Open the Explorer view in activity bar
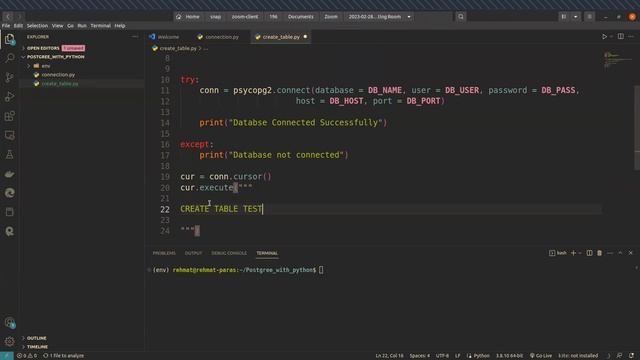This screenshot has width=640, height=360. [9, 40]
